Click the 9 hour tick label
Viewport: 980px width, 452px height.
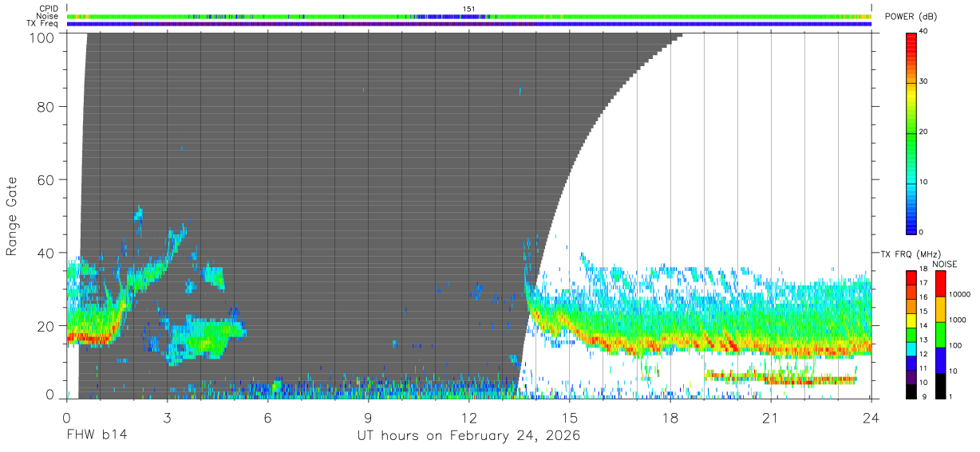pos(369,417)
